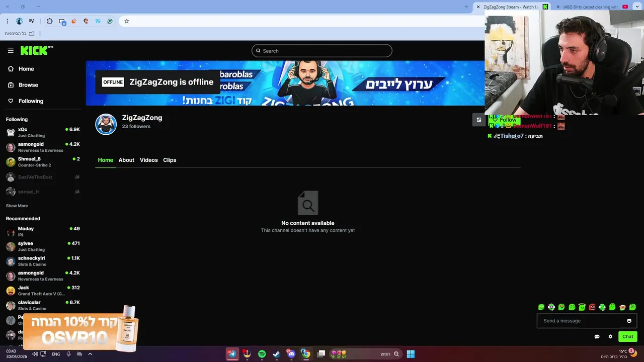Screen dimensions: 644x362
Task: Toggle the microphone tray icon
Action: point(69,354)
